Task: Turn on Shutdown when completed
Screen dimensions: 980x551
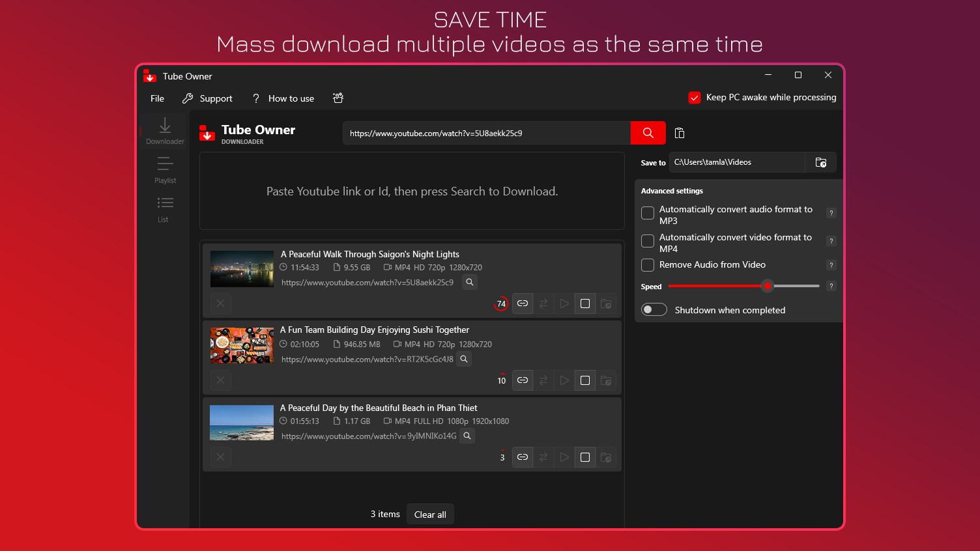Action: (x=654, y=309)
